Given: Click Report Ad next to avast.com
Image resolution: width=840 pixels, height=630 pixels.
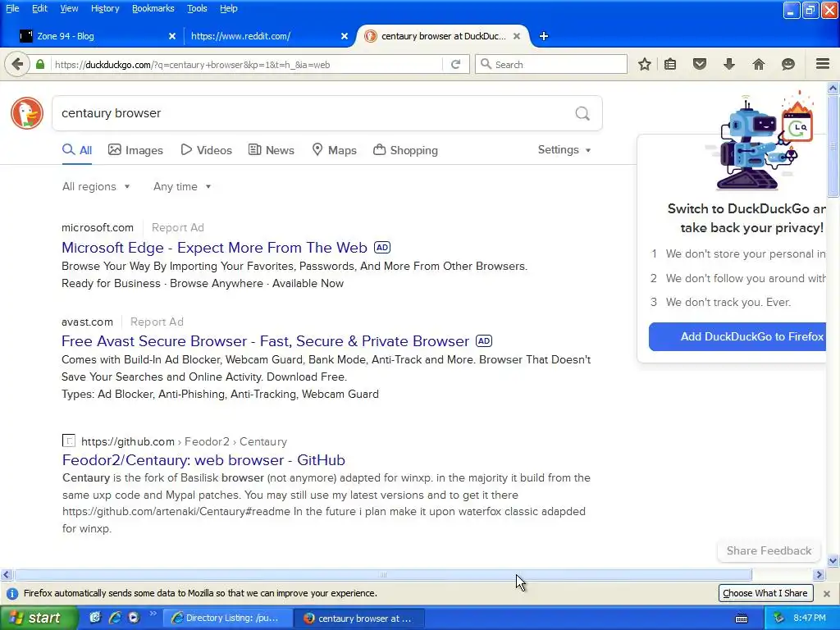Looking at the screenshot, I should tap(157, 322).
